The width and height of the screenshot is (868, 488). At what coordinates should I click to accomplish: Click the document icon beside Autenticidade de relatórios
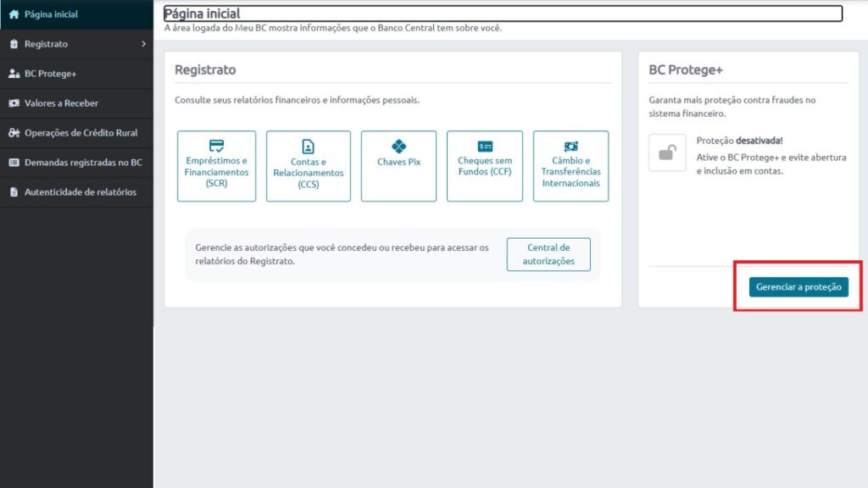(14, 192)
